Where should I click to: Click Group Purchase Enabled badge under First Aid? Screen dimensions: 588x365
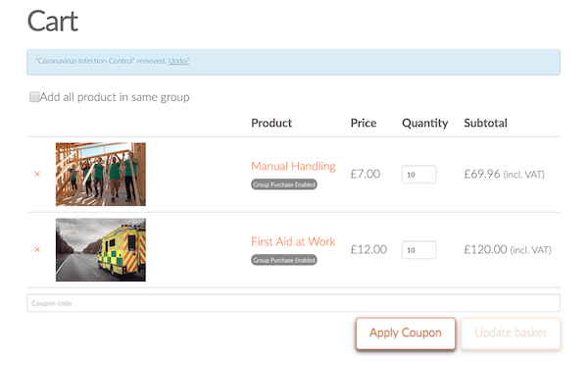(x=284, y=260)
